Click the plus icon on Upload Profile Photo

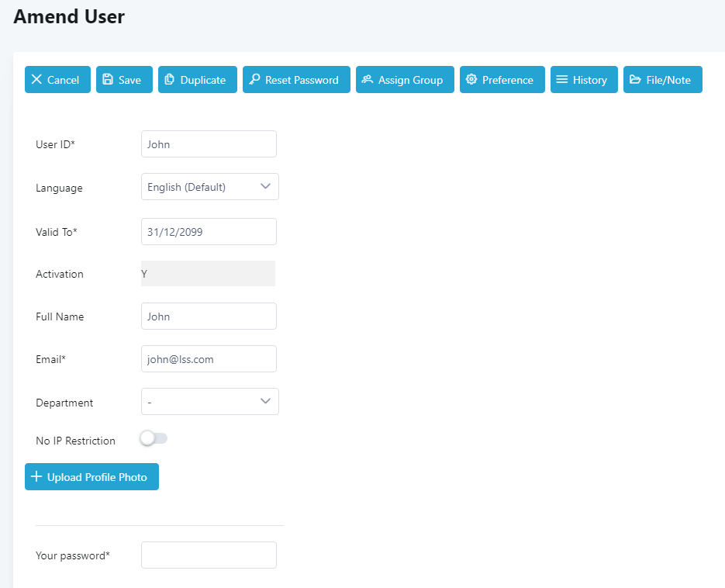36,477
